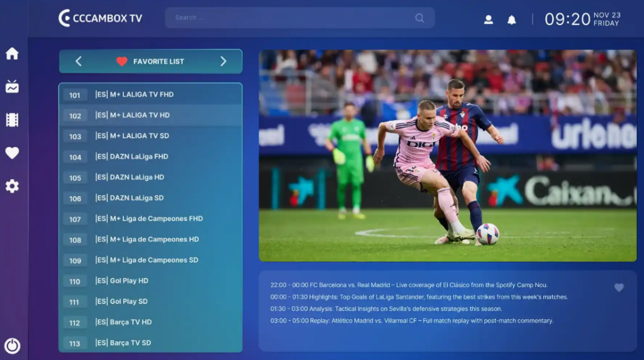Image resolution: width=644 pixels, height=360 pixels.
Task: Open the user profile icon
Action: [488, 19]
